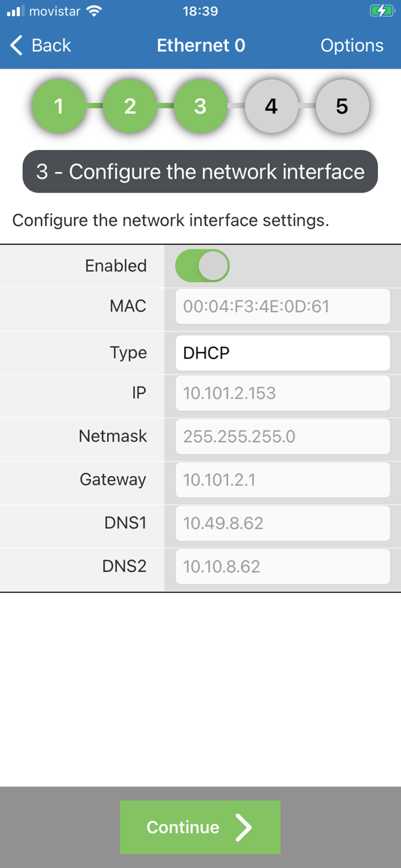
Task: Tap step circle 1 in the progress indicator
Action: [60, 106]
